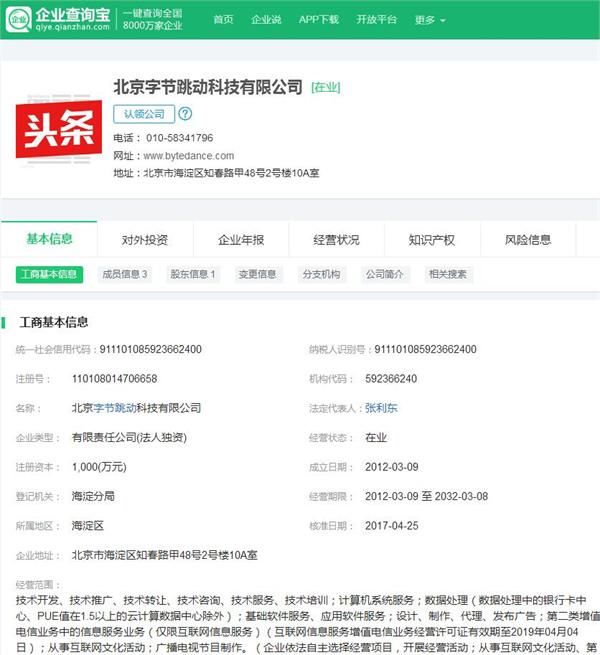Click the 所属地区 value 海淀区
600x655 pixels.
tap(88, 526)
